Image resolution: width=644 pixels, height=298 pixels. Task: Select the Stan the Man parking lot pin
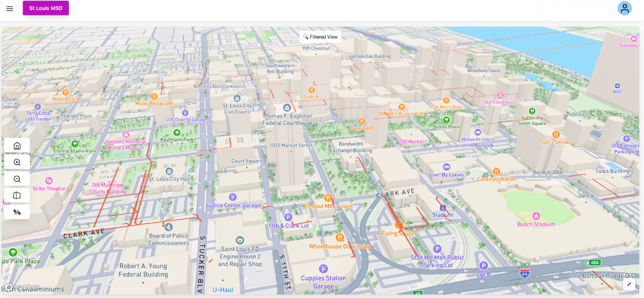pos(437,249)
